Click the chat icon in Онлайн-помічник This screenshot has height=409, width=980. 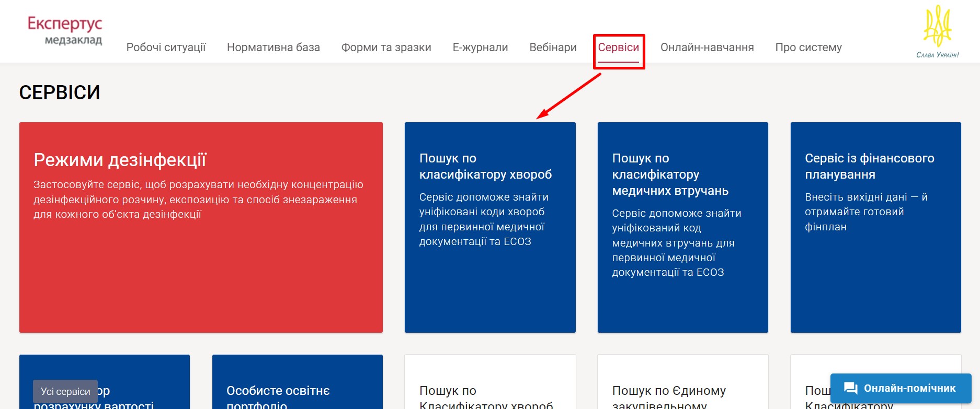coord(850,388)
